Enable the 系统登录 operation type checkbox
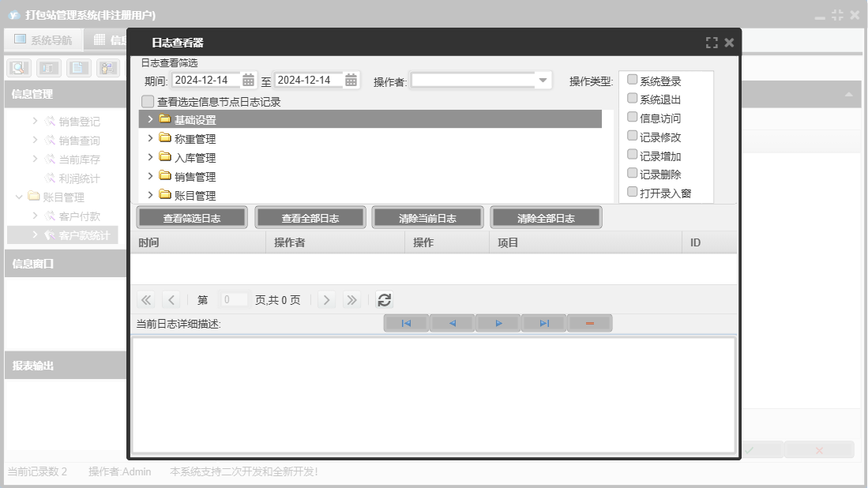Image resolution: width=868 pixels, height=488 pixels. tap(632, 80)
